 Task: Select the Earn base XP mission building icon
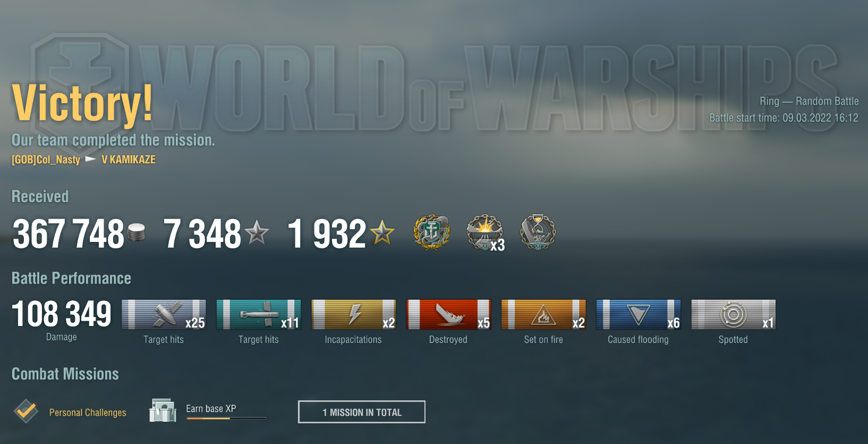click(163, 411)
